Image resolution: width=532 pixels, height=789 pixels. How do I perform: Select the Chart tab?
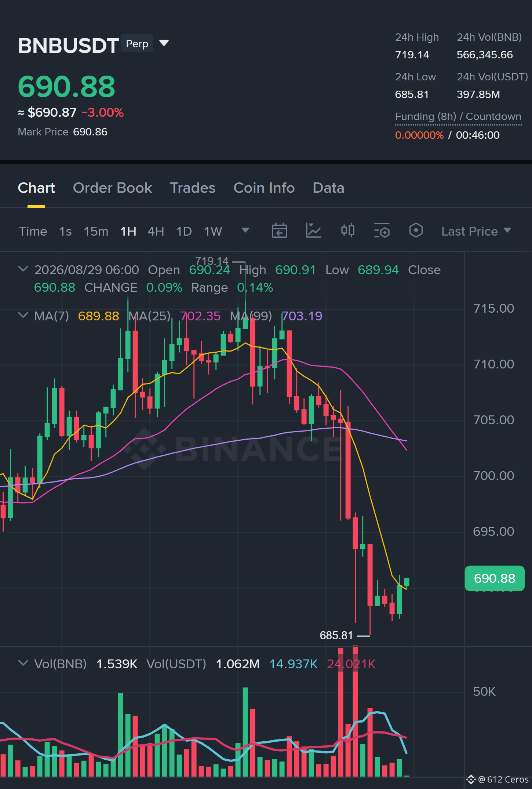pyautogui.click(x=36, y=188)
